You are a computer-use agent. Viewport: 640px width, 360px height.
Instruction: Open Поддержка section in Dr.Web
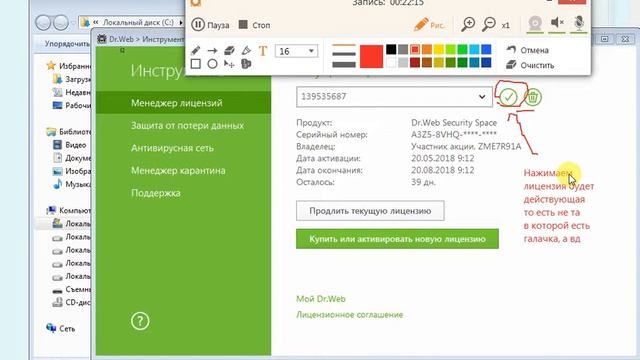coord(156,193)
